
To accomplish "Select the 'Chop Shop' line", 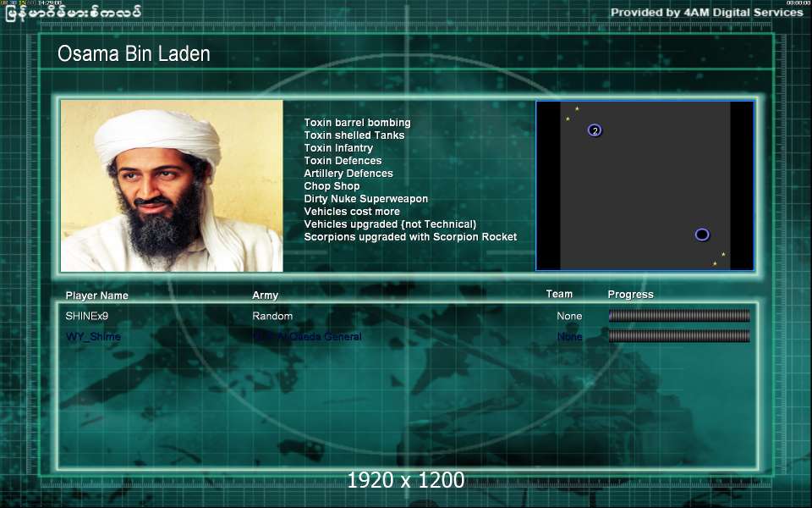I will [332, 186].
